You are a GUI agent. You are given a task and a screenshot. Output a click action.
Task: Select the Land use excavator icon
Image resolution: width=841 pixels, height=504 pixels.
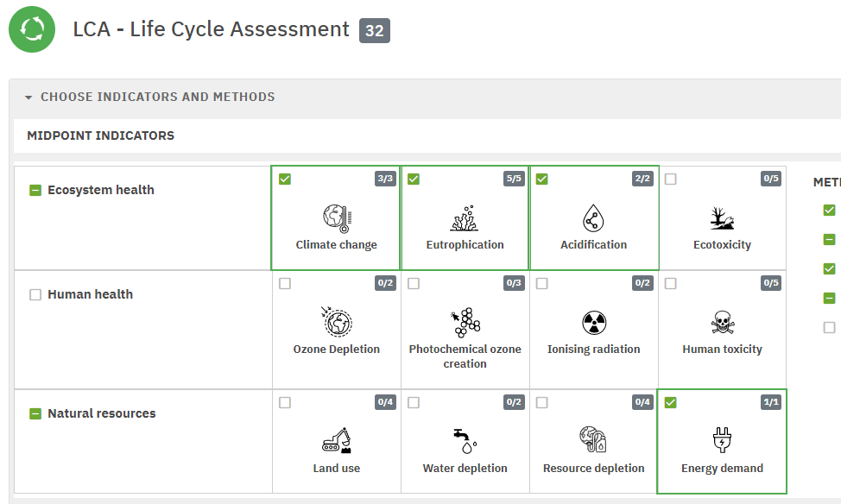tap(336, 441)
